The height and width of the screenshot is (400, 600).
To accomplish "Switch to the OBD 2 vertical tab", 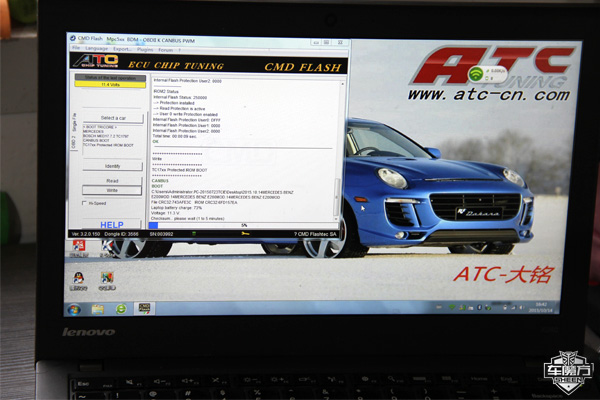I will (73, 142).
